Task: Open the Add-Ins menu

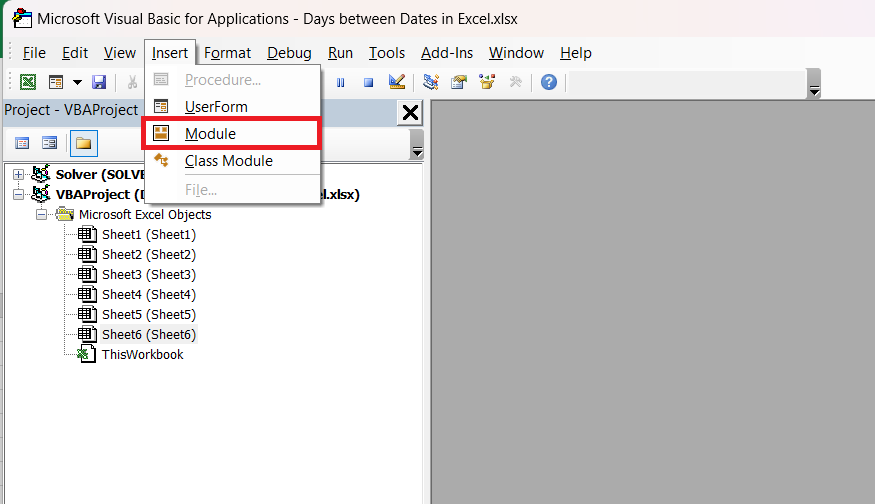Action: [446, 53]
